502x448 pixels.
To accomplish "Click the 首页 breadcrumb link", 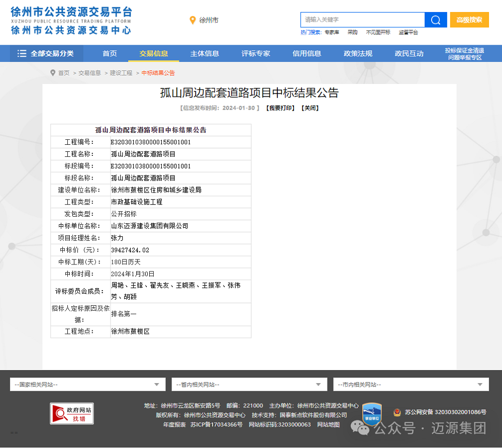I will tap(64, 73).
